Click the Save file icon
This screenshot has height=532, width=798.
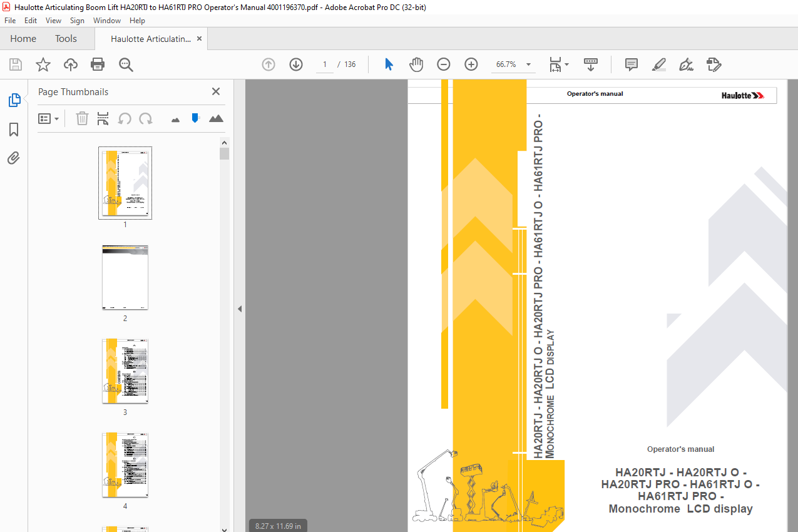point(16,64)
